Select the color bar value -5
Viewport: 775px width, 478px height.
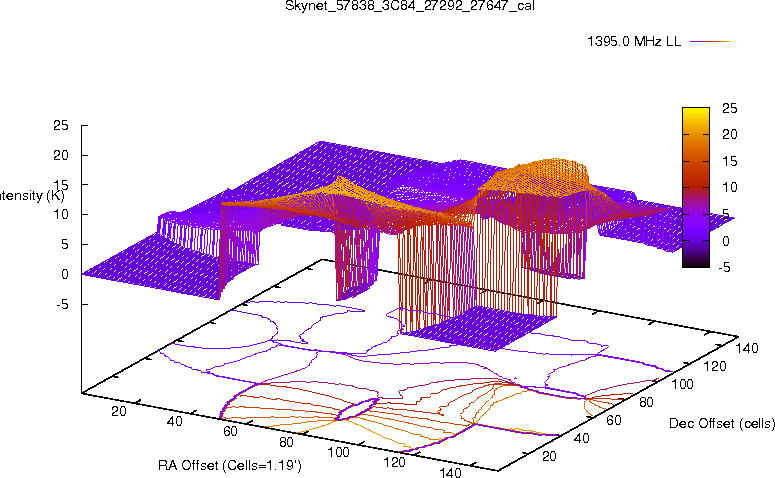click(x=725, y=267)
